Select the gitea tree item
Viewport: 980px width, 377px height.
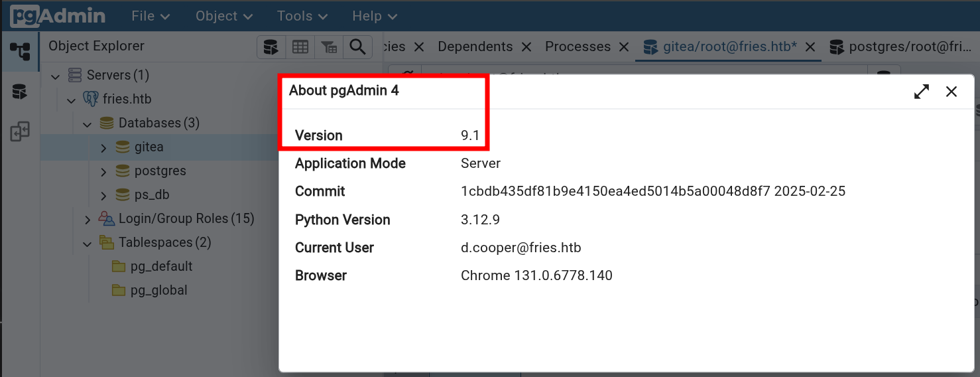click(x=149, y=147)
